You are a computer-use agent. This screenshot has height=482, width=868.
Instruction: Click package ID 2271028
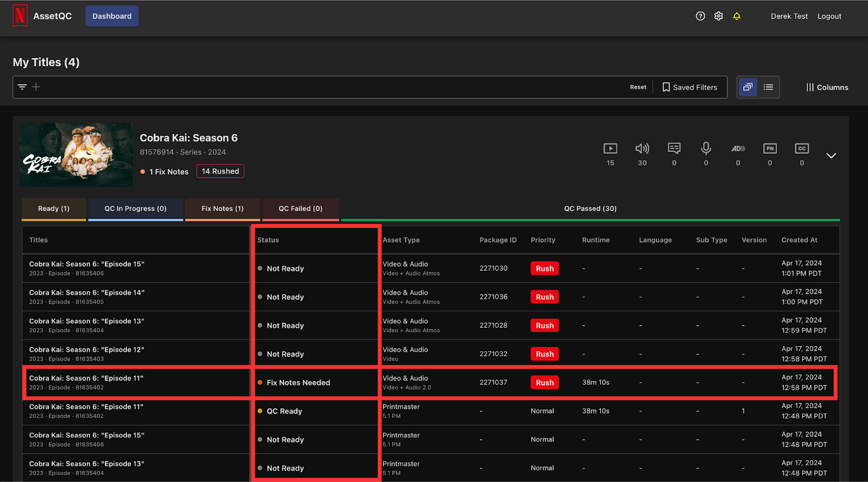493,325
